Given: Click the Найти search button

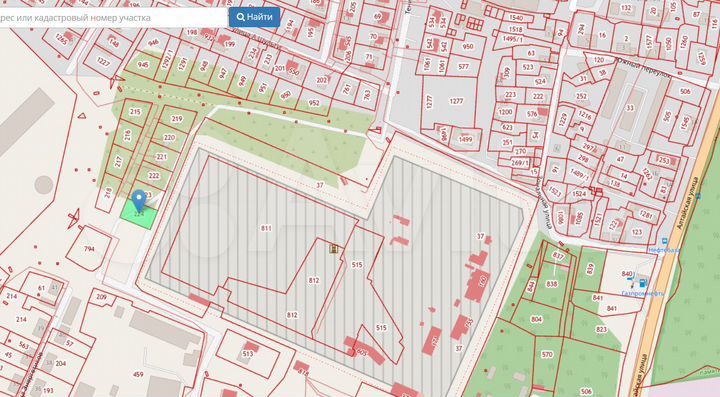Looking at the screenshot, I should click(254, 17).
